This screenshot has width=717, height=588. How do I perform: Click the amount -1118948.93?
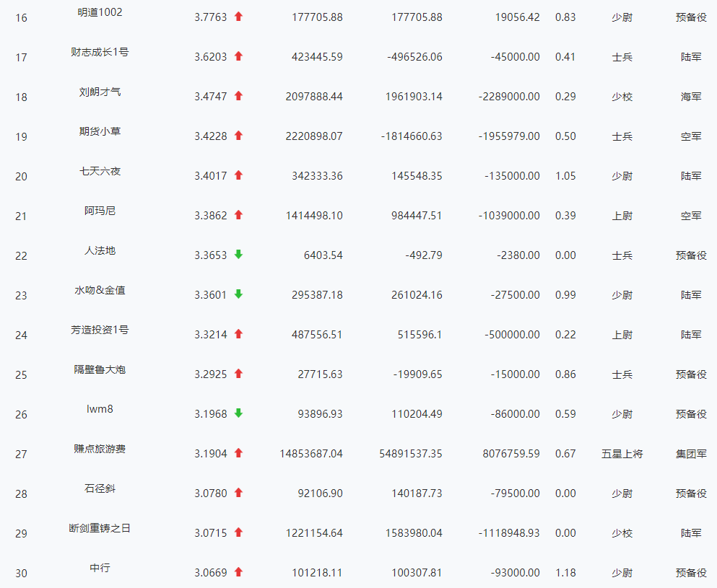tap(509, 534)
